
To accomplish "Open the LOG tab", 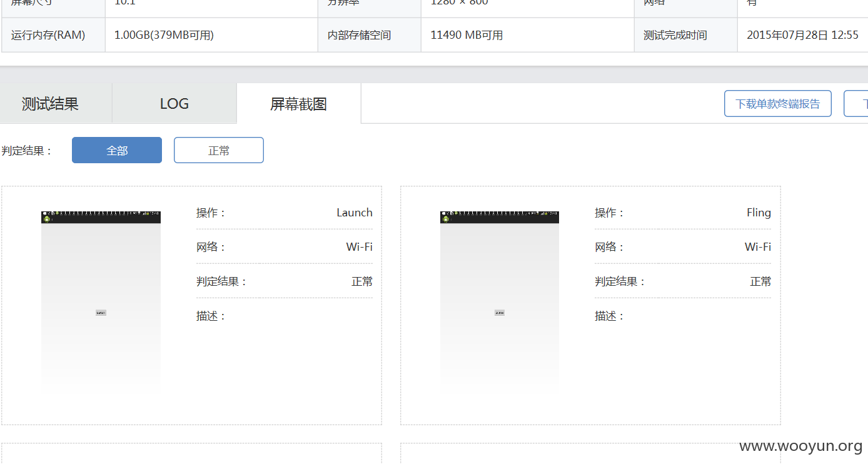I will pyautogui.click(x=174, y=103).
